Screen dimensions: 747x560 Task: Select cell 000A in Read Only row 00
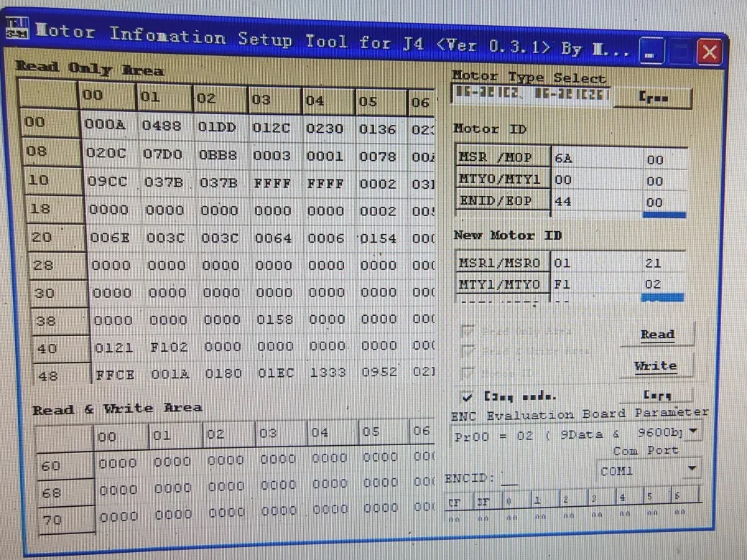[108, 125]
